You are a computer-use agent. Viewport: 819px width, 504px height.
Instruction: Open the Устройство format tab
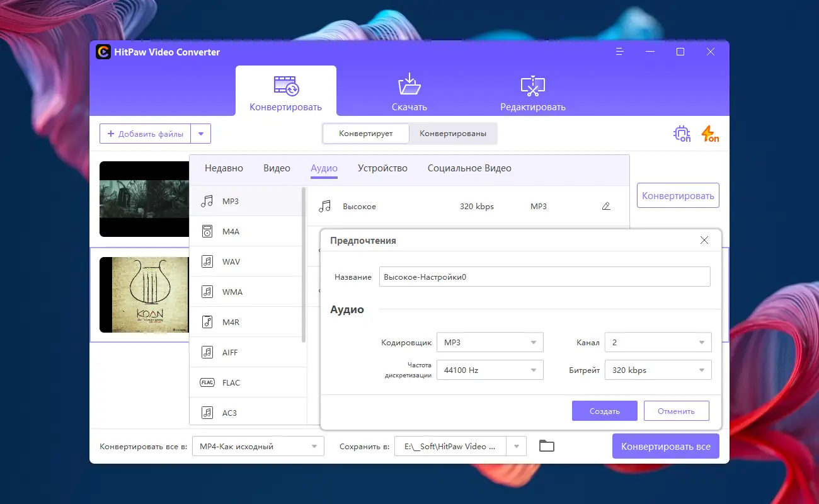pyautogui.click(x=382, y=168)
